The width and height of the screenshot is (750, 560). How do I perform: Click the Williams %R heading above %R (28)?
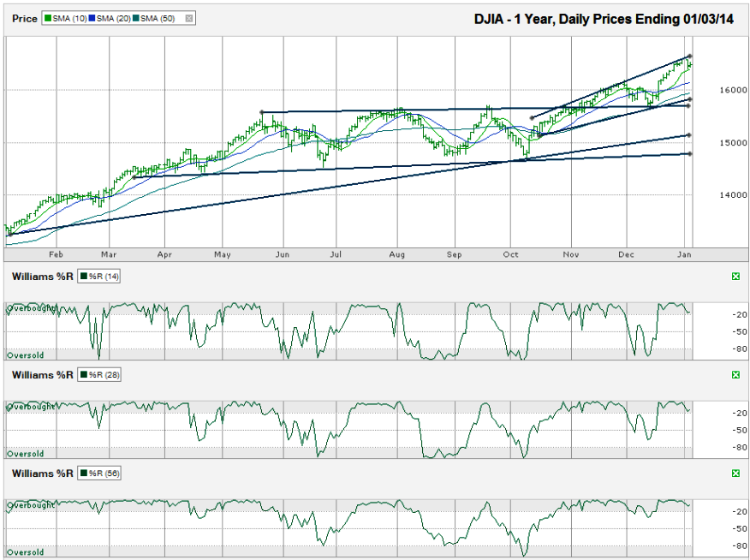tap(43, 375)
